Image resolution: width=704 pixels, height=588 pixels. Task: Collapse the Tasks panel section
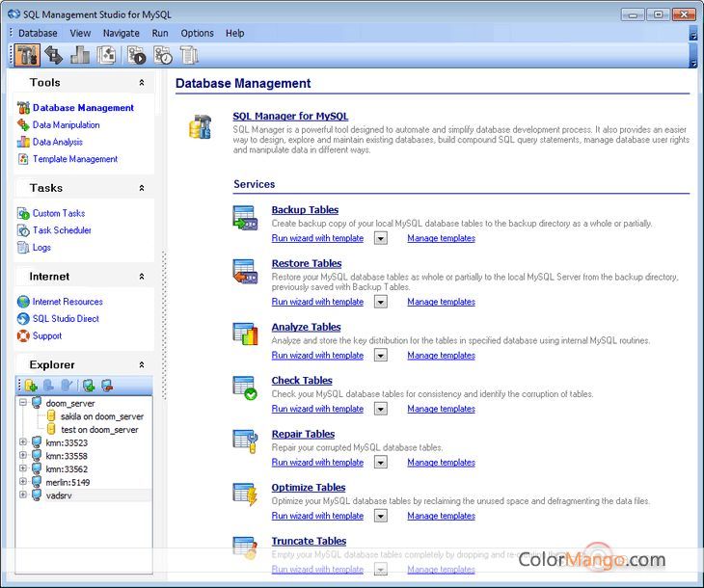142,188
